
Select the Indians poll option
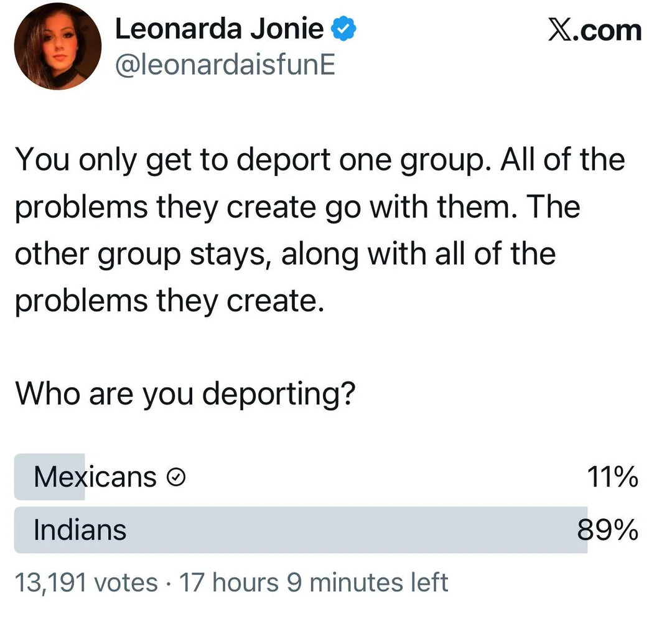(80, 530)
